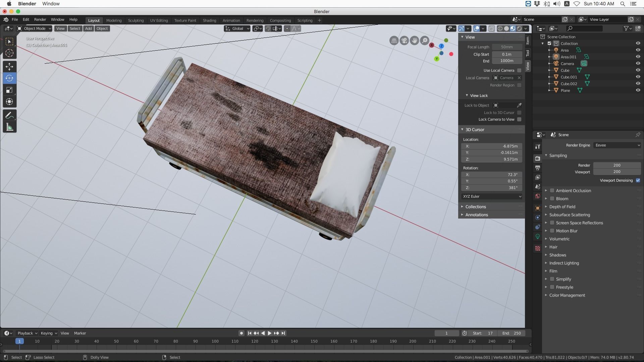Image resolution: width=644 pixels, height=362 pixels.
Task: Click the Render samples value slider
Action: coord(617,165)
